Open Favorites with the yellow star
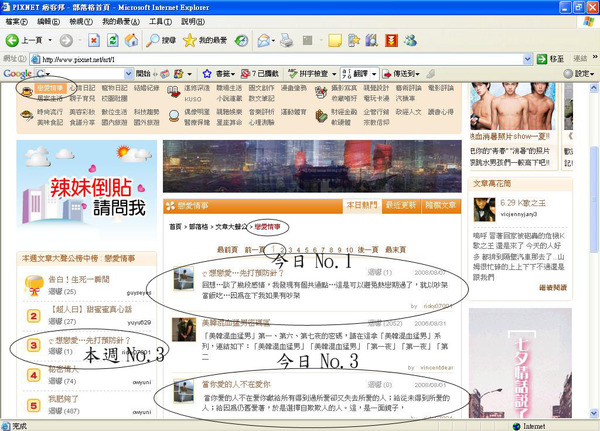Screen dimensions: 600x431 [205, 40]
